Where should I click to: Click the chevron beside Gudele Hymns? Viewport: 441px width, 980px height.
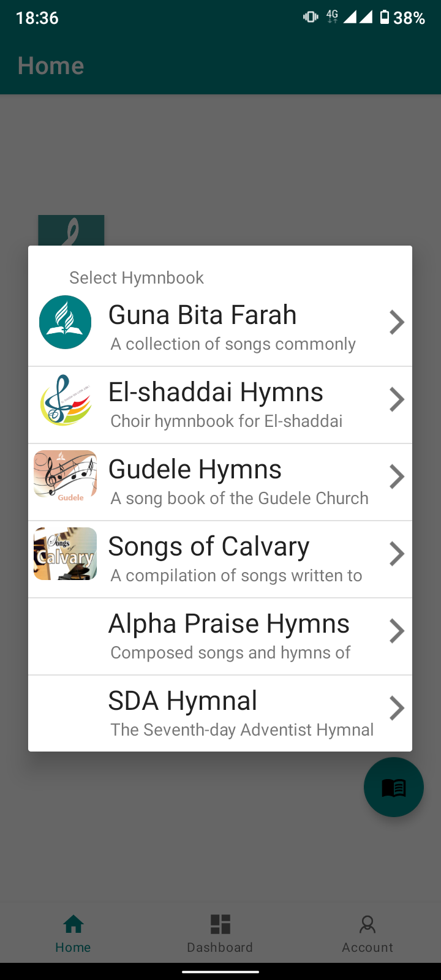tap(397, 477)
